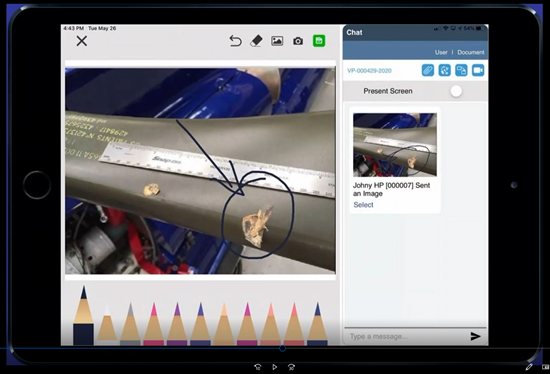Screen dimensions: 550x374
Task: Select the eraser tool
Action: 256,41
